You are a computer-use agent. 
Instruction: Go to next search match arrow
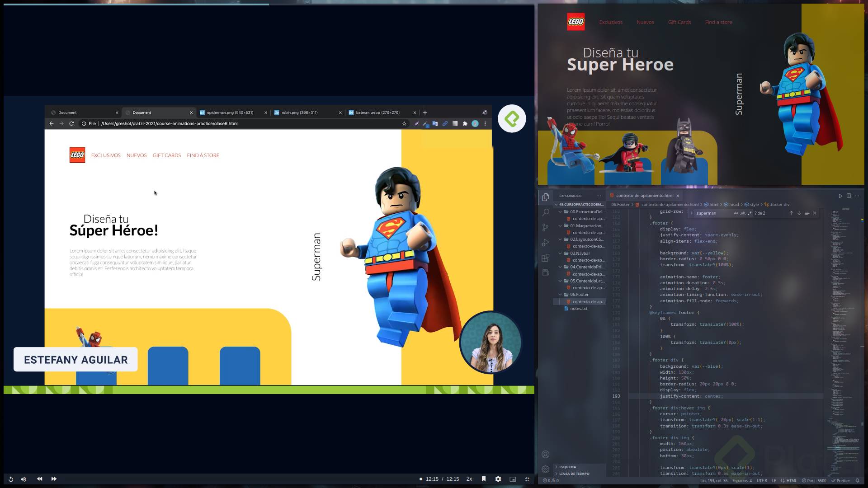tap(799, 213)
